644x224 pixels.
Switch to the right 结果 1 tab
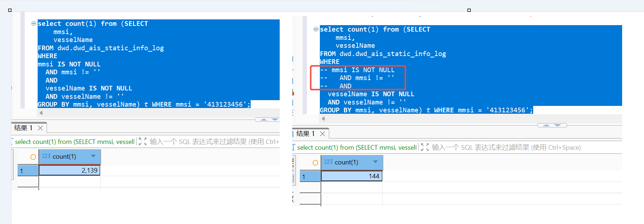click(x=306, y=134)
